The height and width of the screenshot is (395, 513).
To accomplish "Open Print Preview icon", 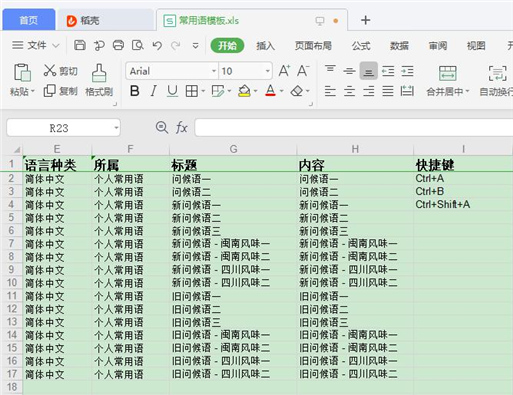I will click(137, 45).
